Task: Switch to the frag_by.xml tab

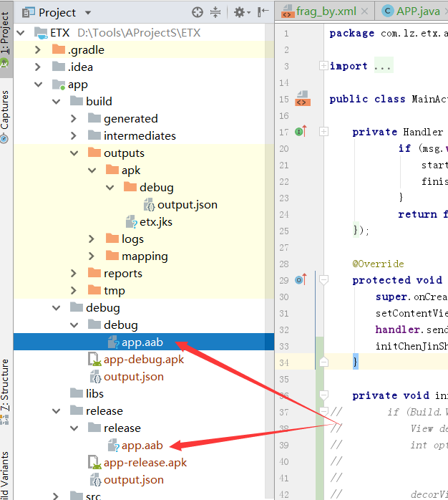Action: (x=326, y=11)
